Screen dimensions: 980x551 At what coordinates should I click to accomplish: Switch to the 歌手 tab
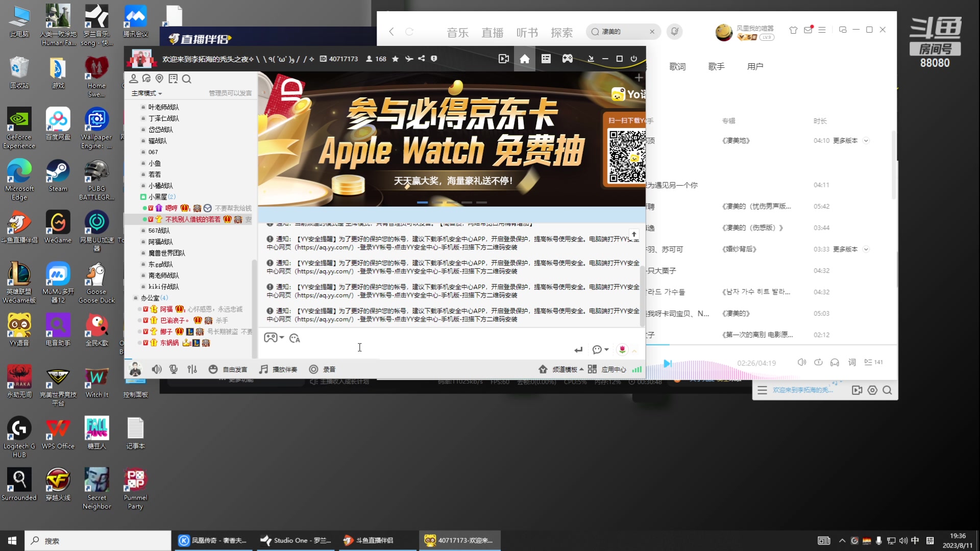coord(717,66)
